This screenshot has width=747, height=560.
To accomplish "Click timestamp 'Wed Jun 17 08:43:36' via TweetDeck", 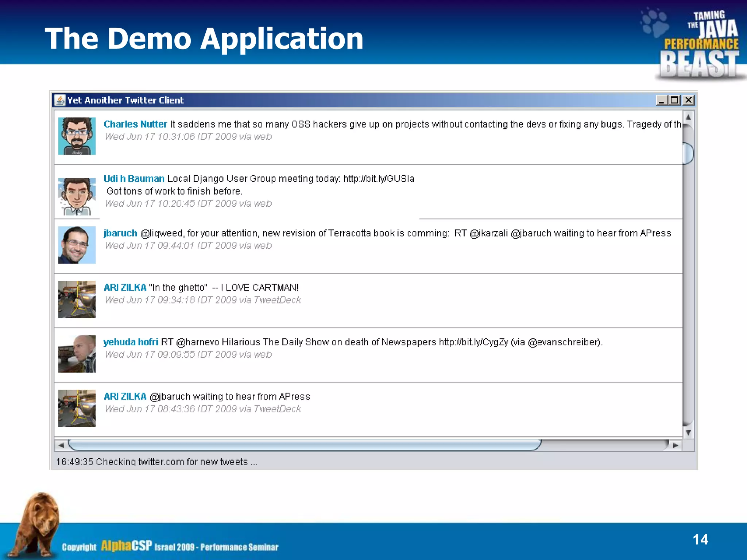I will pos(203,409).
